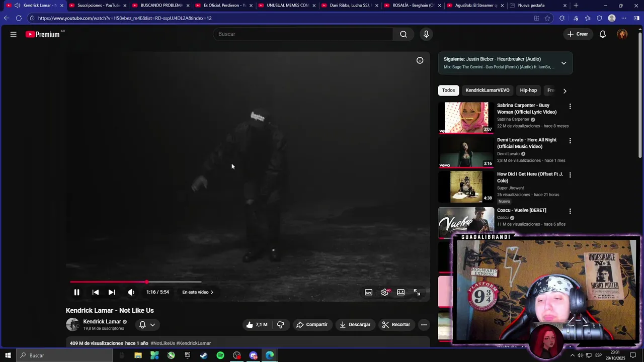Open Coscu - Vuelve [BERET] thumbnail
Screen dimensions: 644x362
pos(466,222)
